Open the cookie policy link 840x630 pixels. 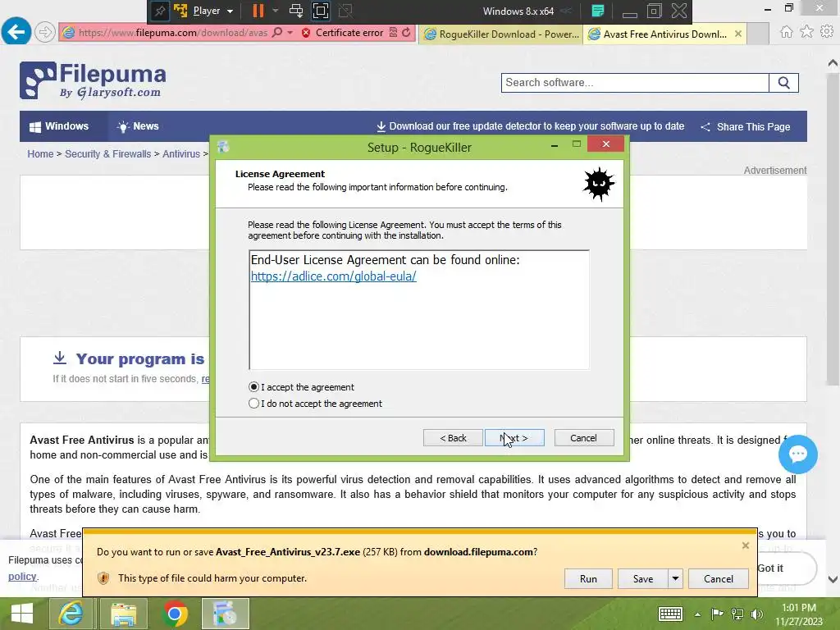tap(22, 577)
